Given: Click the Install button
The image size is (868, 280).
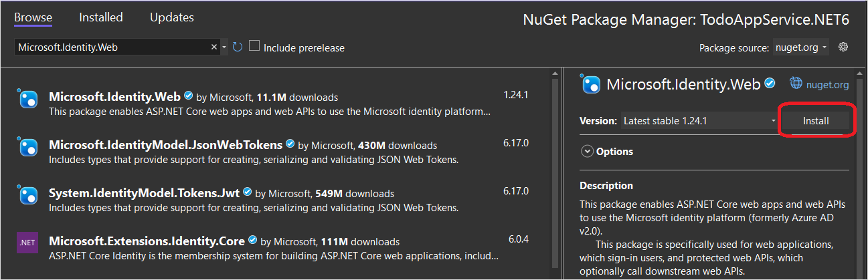Looking at the screenshot, I should point(816,121).
